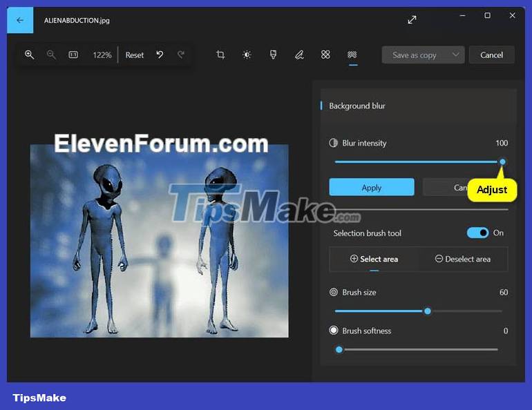Open the Erase tool with four circles
The height and width of the screenshot is (410, 532).
point(325,55)
